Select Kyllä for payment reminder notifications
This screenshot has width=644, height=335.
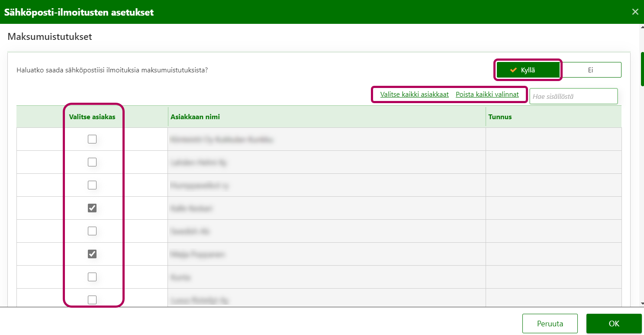pyautogui.click(x=528, y=70)
